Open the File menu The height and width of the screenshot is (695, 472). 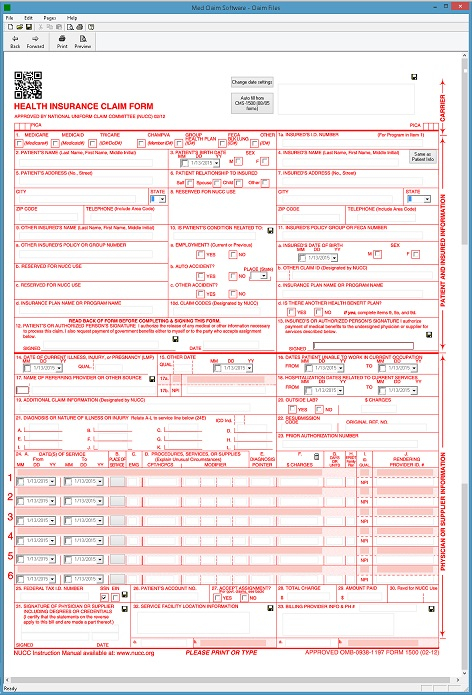[x=9, y=18]
